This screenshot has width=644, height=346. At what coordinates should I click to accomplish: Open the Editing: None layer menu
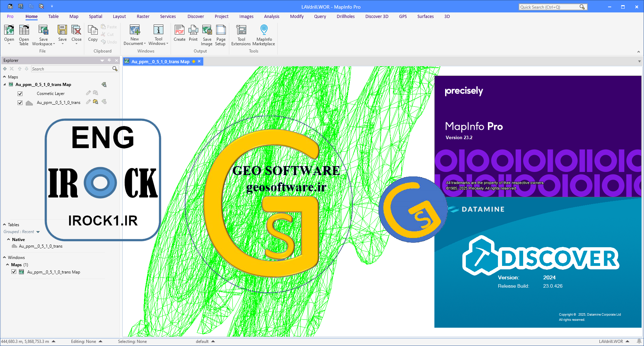pyautogui.click(x=100, y=342)
